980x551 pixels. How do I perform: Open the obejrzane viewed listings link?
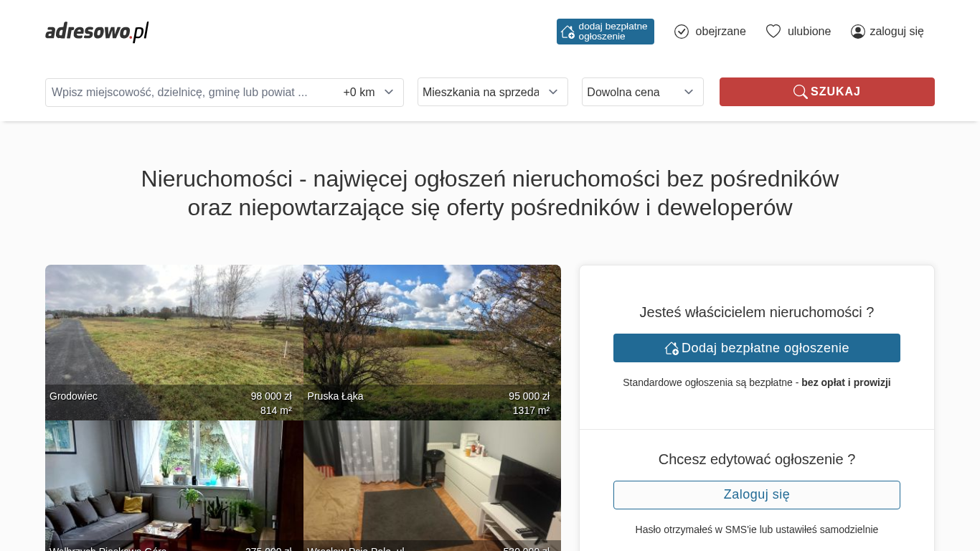[720, 32]
